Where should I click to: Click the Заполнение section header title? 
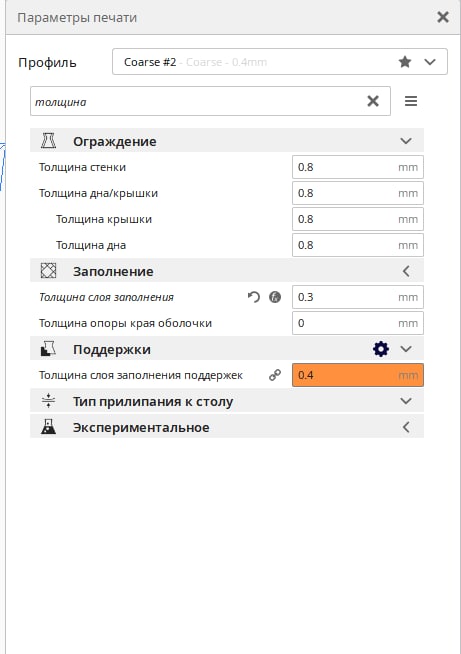(113, 272)
